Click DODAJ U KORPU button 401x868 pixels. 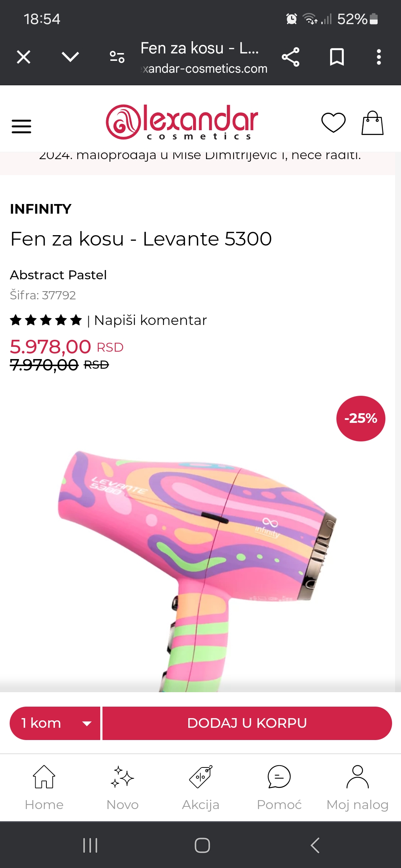[247, 723]
